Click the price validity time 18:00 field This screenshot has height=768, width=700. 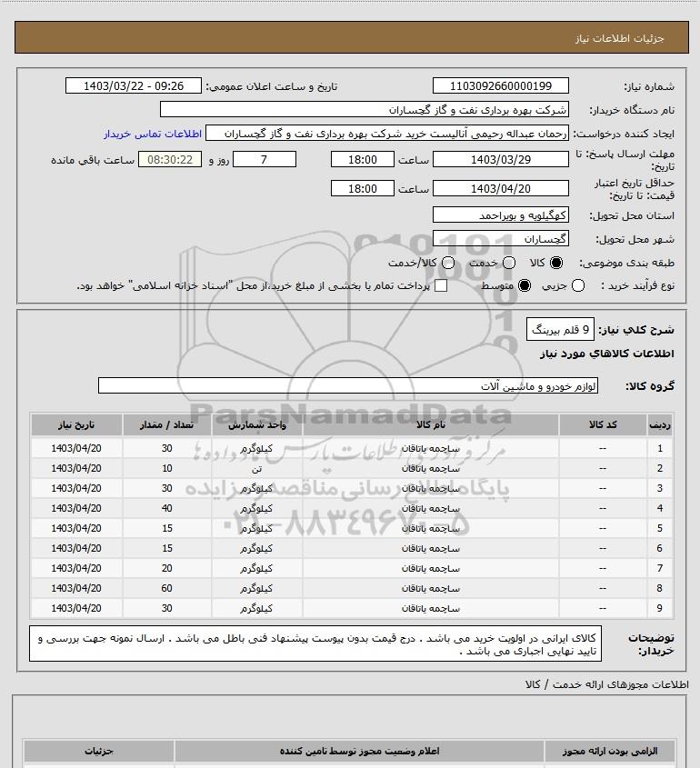pyautogui.click(x=363, y=188)
